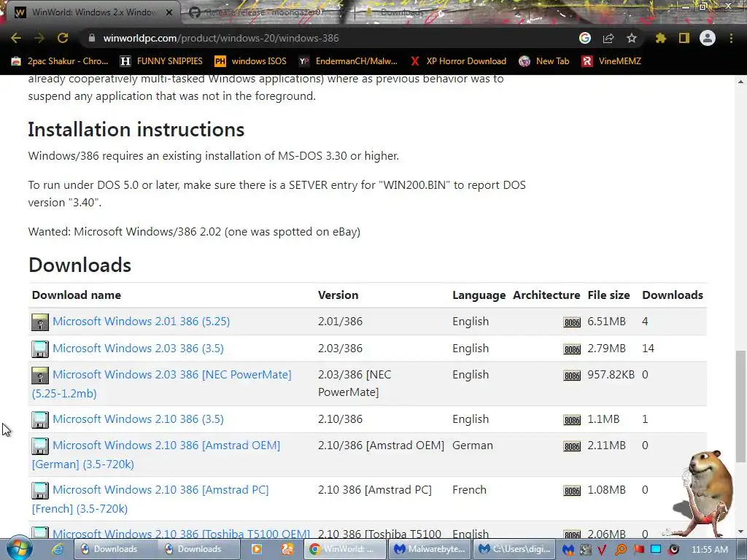Click the German language cell
Screen dimensions: 747x560
[x=473, y=446]
